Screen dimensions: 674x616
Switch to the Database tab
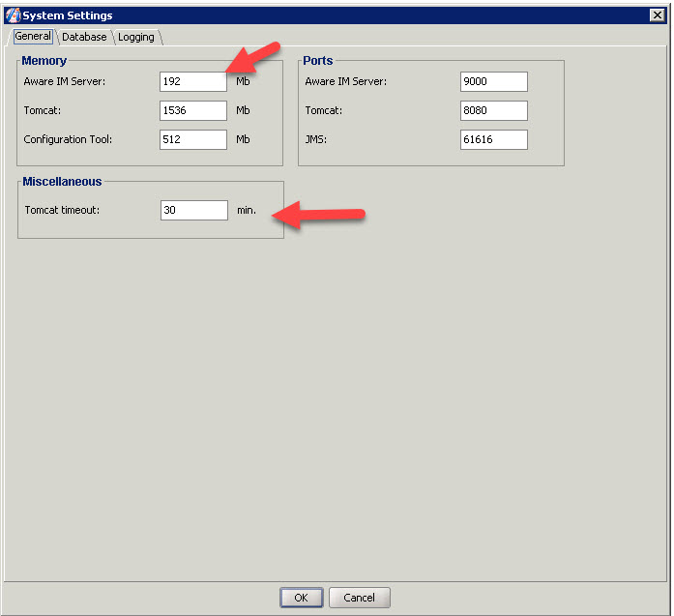84,37
